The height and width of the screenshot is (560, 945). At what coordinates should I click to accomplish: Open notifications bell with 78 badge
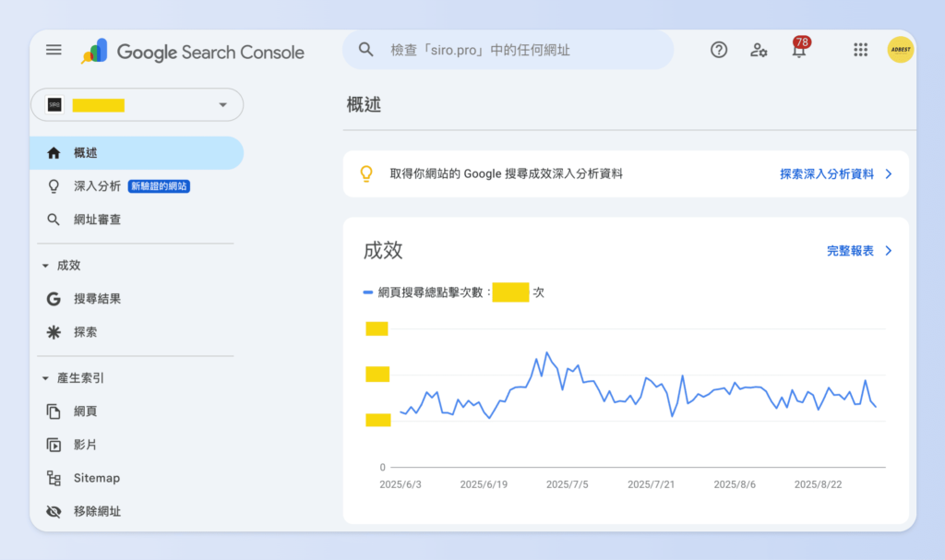pyautogui.click(x=799, y=50)
